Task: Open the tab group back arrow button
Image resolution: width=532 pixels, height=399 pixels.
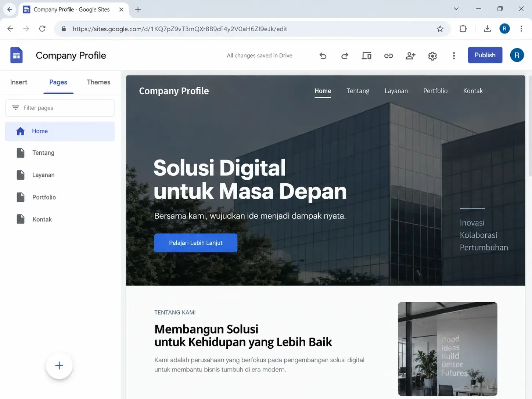Action: point(10,10)
